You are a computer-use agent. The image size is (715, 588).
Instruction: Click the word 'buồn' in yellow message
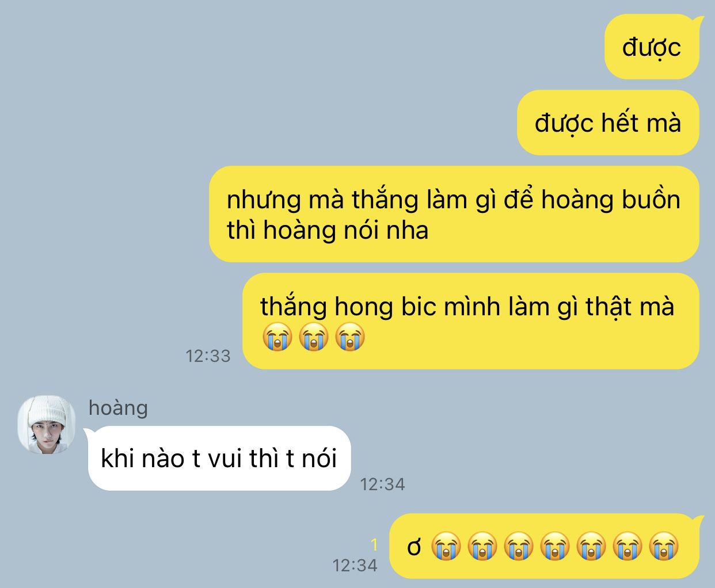[651, 200]
